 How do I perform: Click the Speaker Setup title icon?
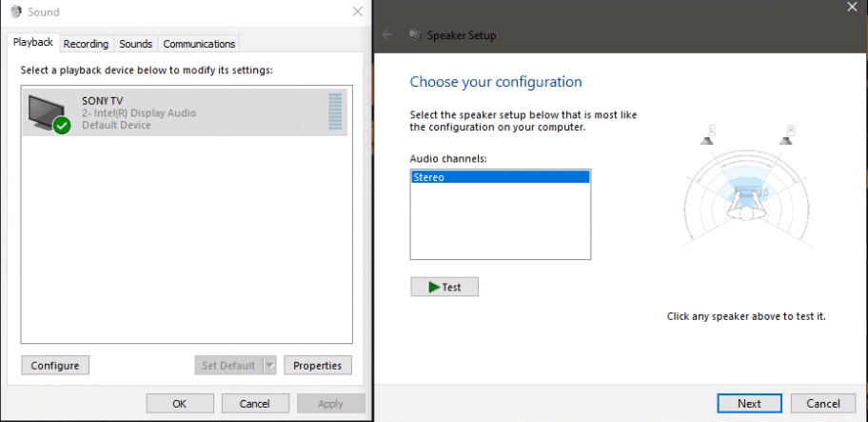click(x=415, y=35)
